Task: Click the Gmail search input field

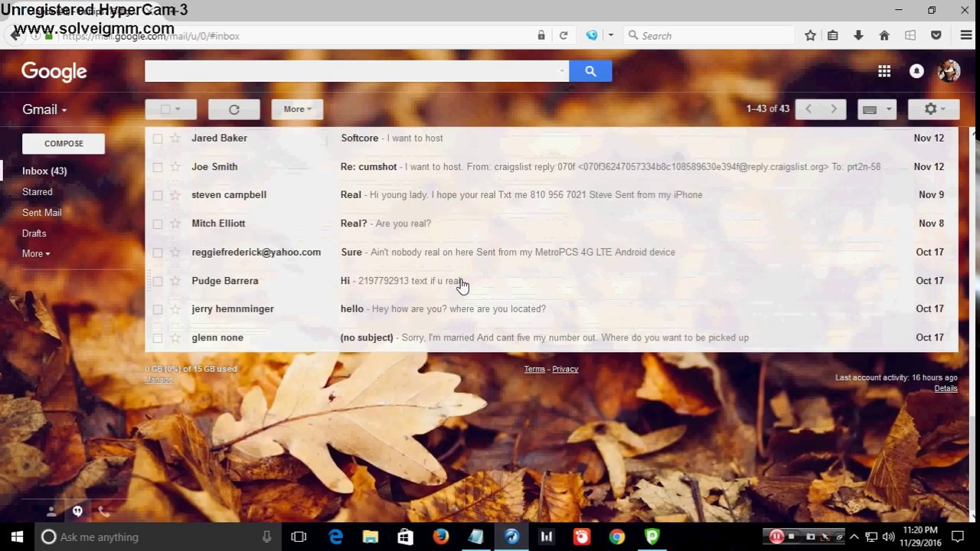Action: point(351,71)
